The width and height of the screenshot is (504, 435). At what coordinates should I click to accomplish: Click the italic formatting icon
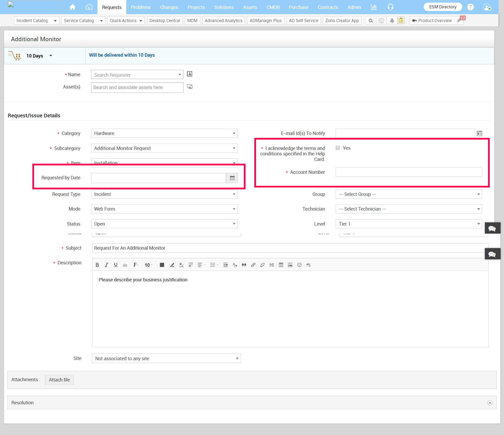tap(106, 265)
